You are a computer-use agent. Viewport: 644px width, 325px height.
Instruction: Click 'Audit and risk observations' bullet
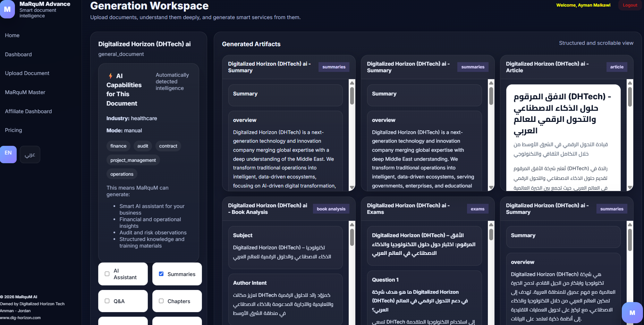coord(153,233)
